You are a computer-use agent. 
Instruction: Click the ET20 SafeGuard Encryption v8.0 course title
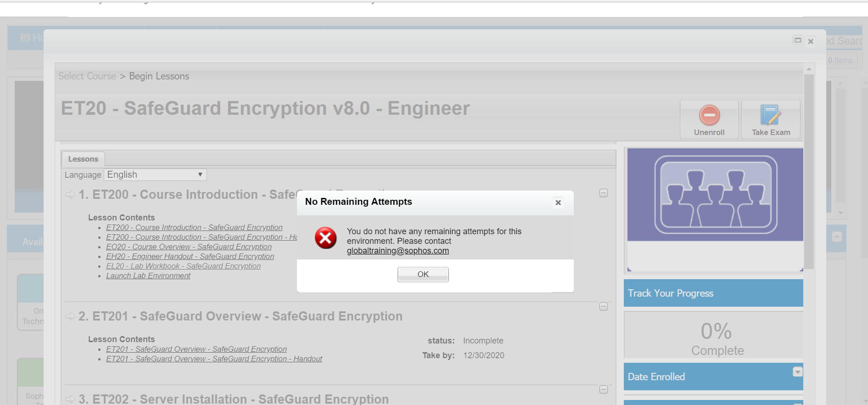(265, 108)
